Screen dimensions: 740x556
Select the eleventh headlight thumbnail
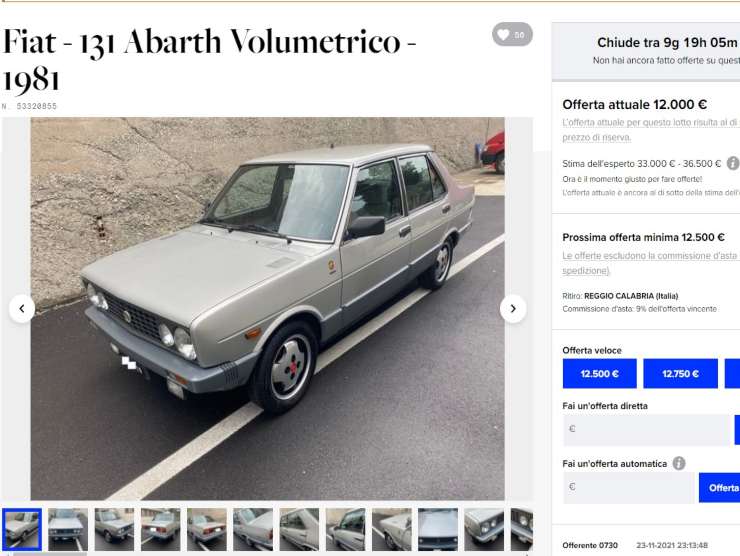click(x=484, y=529)
